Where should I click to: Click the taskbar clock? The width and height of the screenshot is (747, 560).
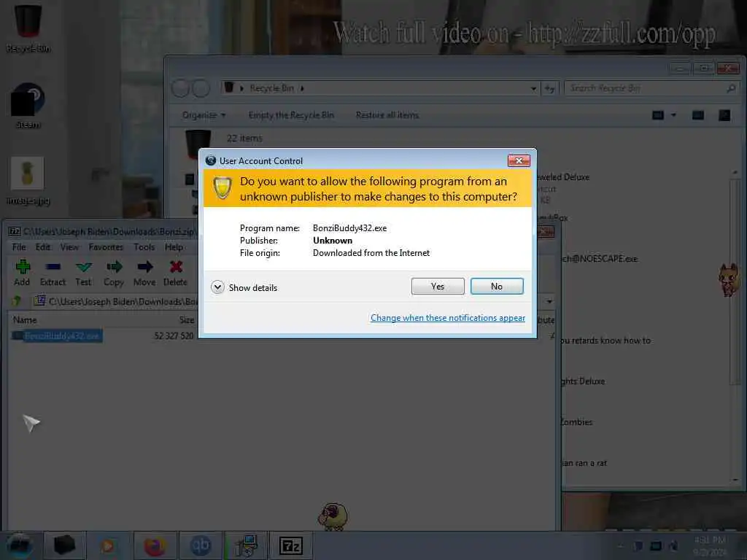pyautogui.click(x=710, y=545)
